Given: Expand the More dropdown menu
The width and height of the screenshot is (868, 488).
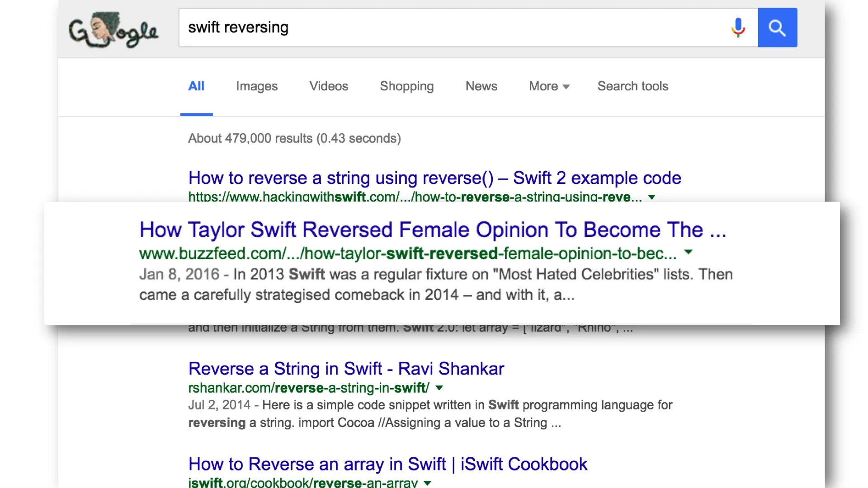Looking at the screenshot, I should point(549,86).
